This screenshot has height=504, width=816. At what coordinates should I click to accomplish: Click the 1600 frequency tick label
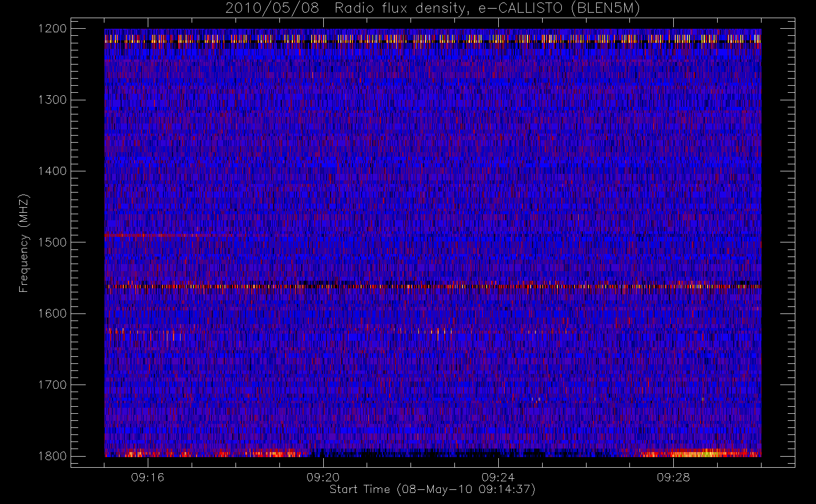(x=53, y=313)
